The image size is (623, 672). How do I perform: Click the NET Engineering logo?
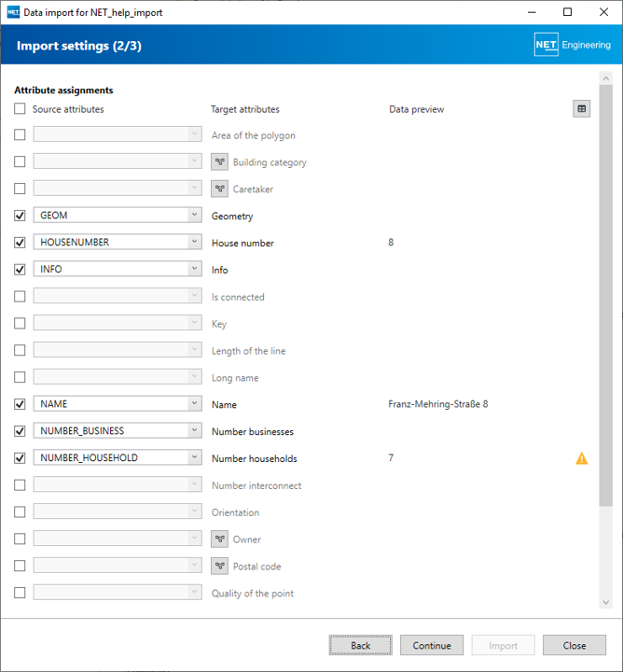(x=572, y=45)
